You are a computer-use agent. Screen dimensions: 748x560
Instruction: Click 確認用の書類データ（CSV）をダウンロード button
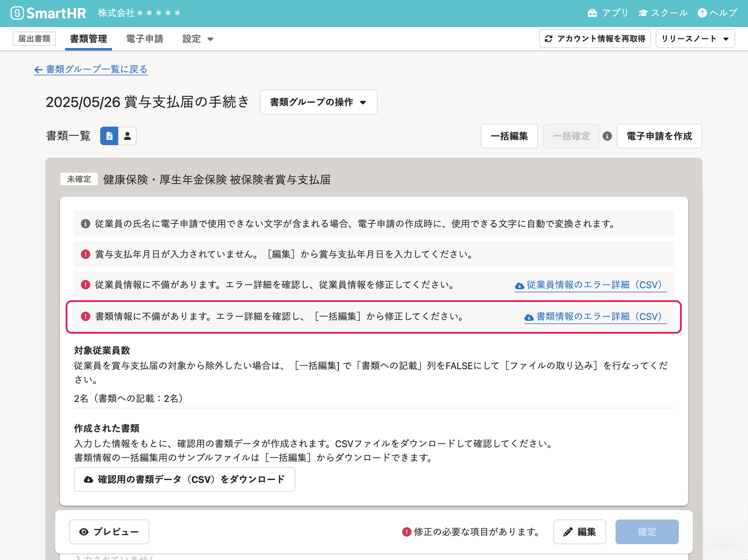[185, 479]
